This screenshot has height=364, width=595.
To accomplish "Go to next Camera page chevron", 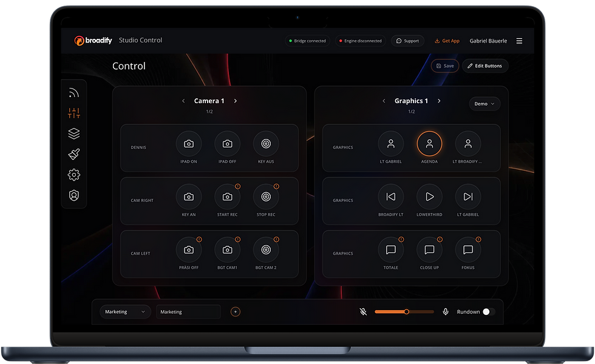I will (x=236, y=101).
